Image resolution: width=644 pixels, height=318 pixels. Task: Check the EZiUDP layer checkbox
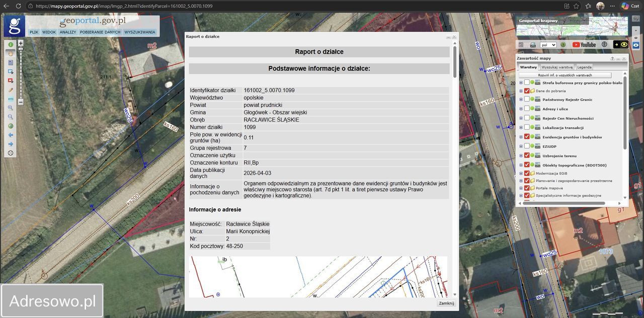(527, 146)
